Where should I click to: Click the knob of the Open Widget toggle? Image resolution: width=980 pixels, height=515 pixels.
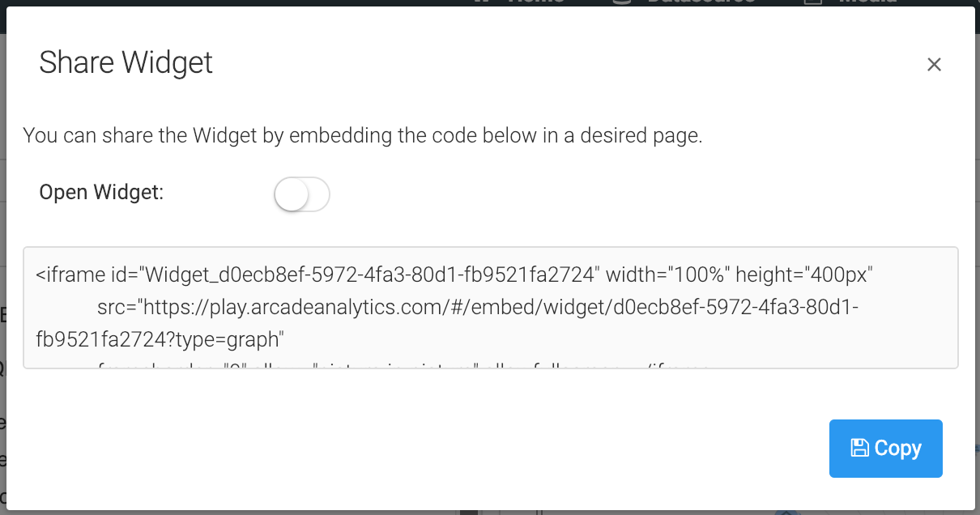click(292, 195)
